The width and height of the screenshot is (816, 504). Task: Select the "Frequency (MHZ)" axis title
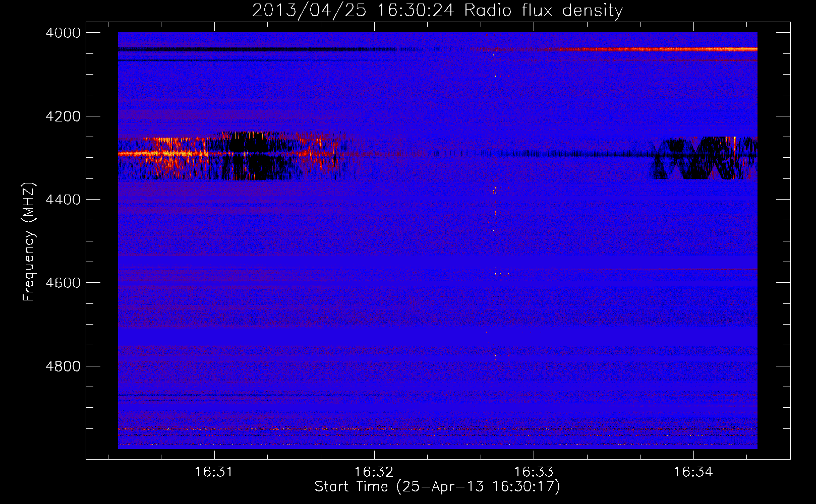coord(29,242)
